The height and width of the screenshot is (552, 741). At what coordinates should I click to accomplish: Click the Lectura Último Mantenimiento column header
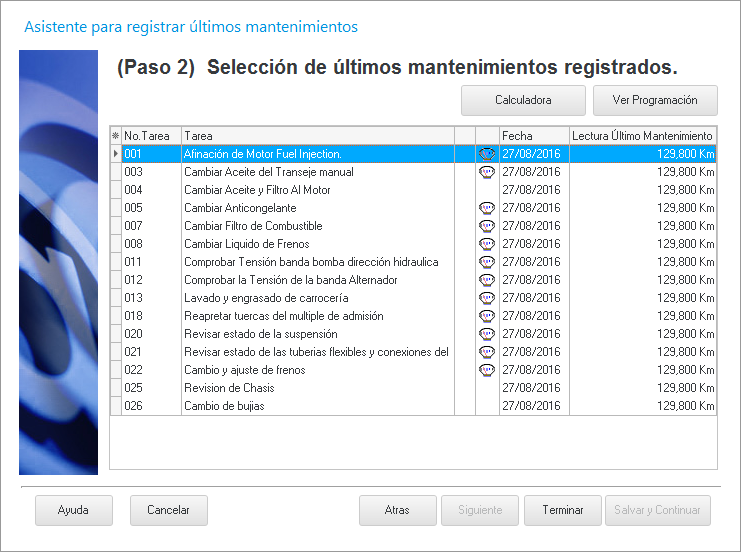[642, 135]
